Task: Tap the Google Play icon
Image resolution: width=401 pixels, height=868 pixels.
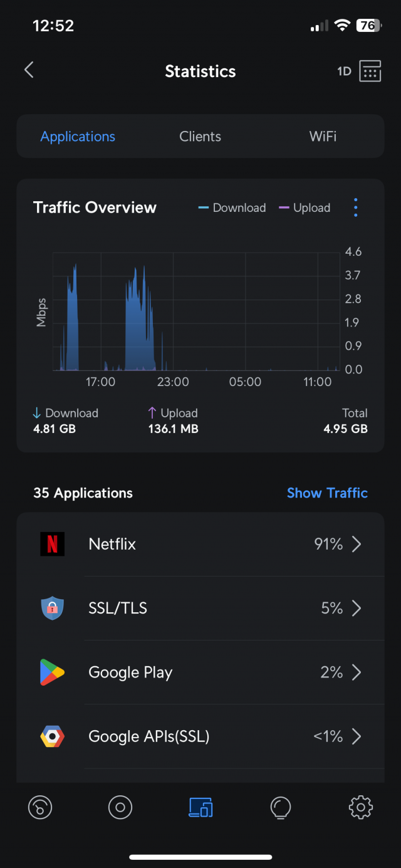Action: point(52,672)
